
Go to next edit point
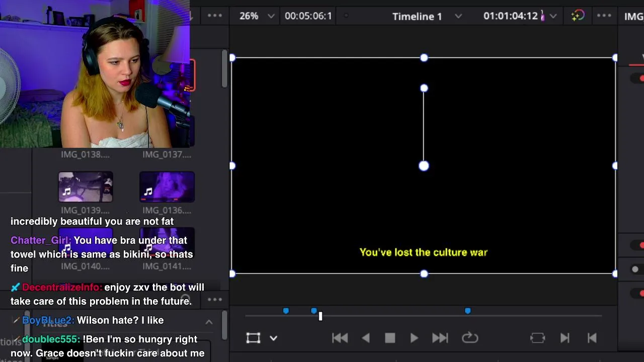(x=565, y=338)
